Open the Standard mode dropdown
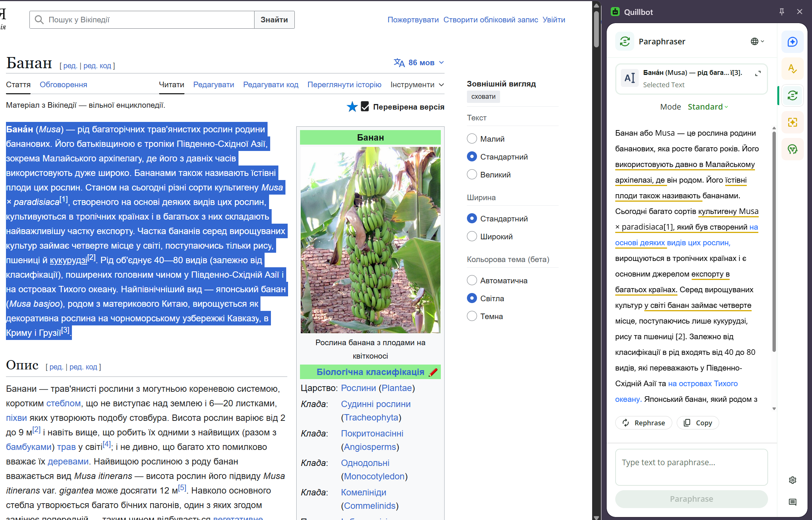Screen dimensions: 812x520 tap(708, 107)
